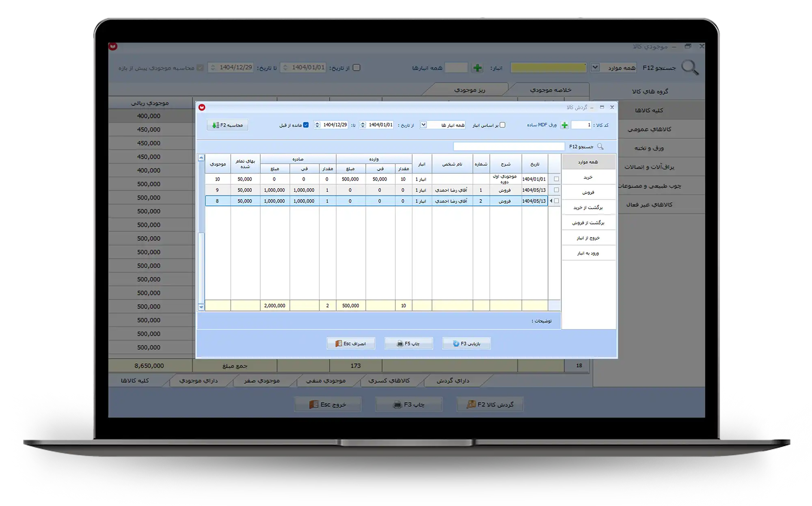Screen dimensions: 812x506
Task: Tick the checkbox of the 1404/01/01 row
Action: point(556,179)
